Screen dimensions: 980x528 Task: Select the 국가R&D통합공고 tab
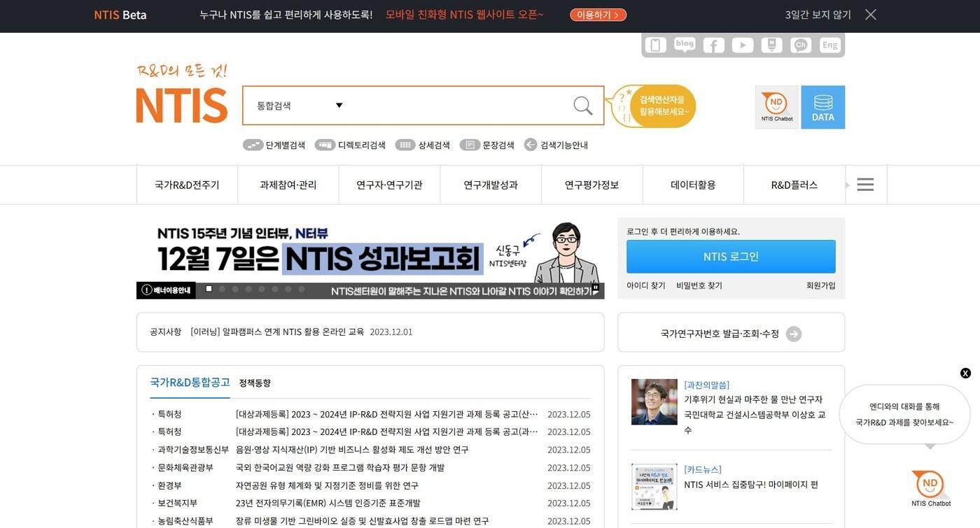(x=190, y=383)
